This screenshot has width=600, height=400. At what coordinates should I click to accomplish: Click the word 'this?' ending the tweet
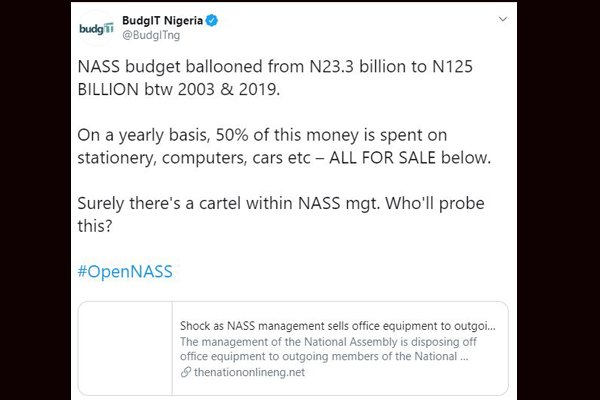click(x=95, y=226)
